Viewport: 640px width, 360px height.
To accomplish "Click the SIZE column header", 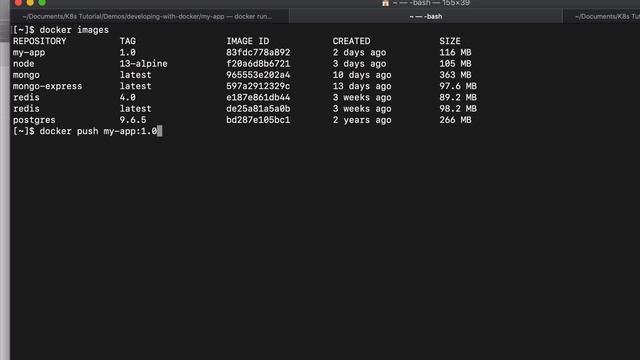I will pos(450,41).
